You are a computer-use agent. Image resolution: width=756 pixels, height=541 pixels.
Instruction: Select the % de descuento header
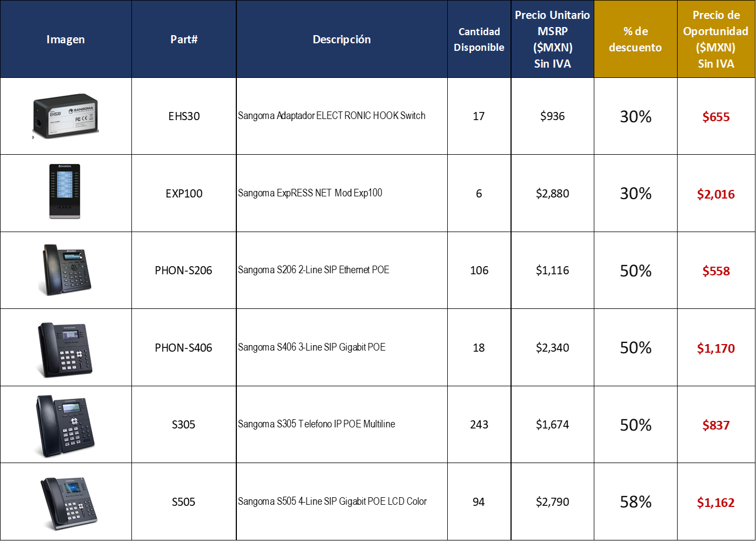click(x=635, y=39)
